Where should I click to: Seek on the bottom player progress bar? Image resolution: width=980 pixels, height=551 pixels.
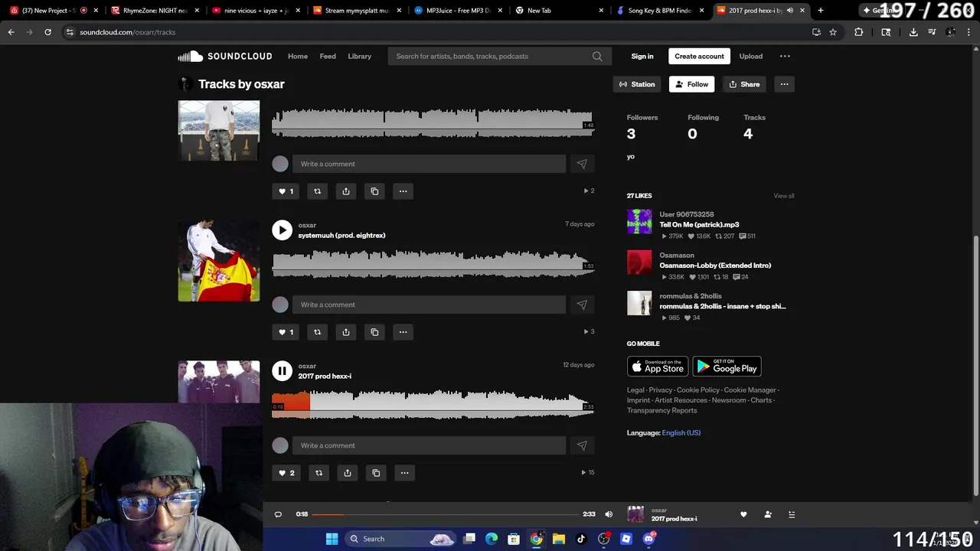coord(445,514)
